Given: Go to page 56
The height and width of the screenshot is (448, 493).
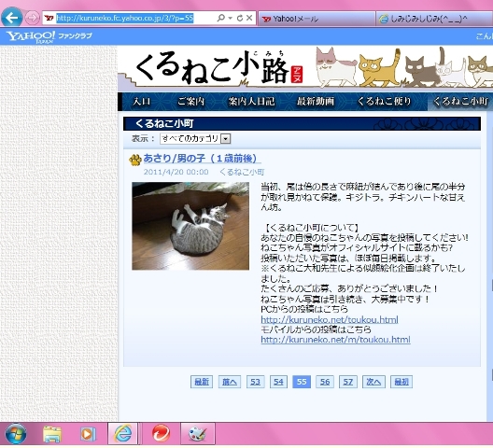Looking at the screenshot, I should coord(325,382).
